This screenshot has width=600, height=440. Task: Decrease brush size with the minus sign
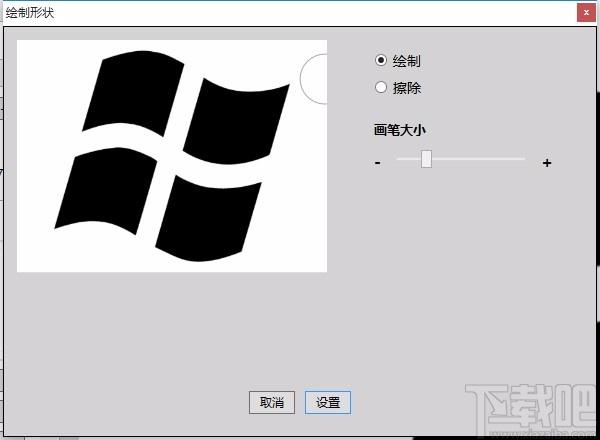(x=378, y=163)
